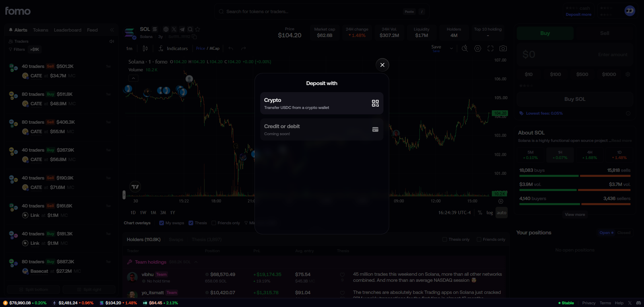Open SOL's Telegram link icon
Screen dimensions: 644x307
[182, 29]
